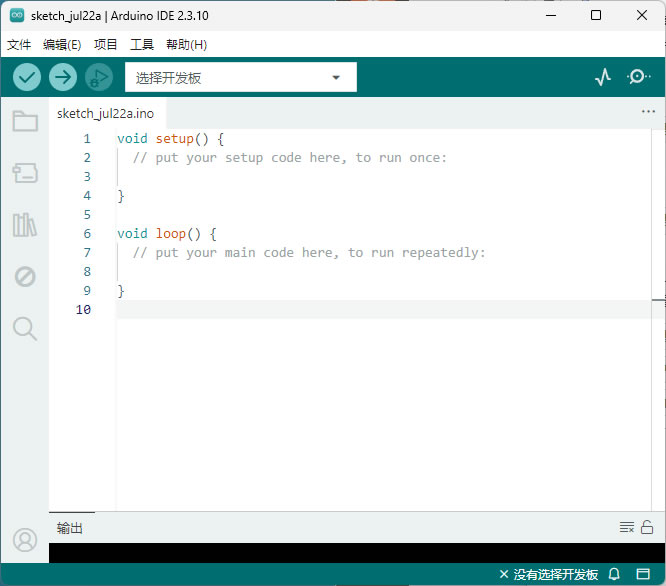Open the Library Manager sidebar icon
This screenshot has width=666, height=586.
point(25,225)
